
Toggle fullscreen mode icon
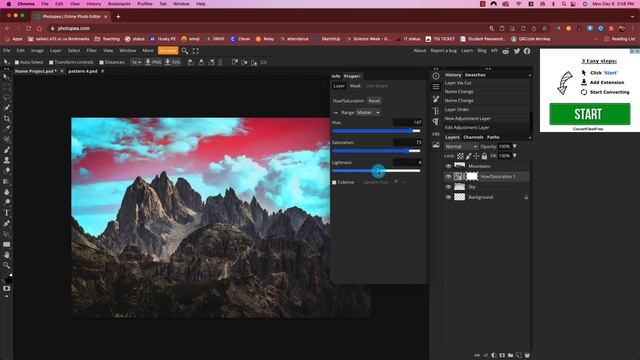coord(196,51)
